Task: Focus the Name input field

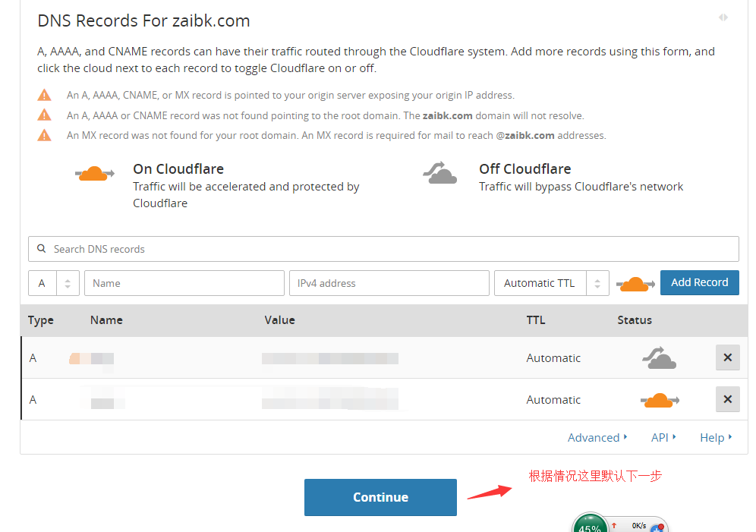Action: (184, 283)
